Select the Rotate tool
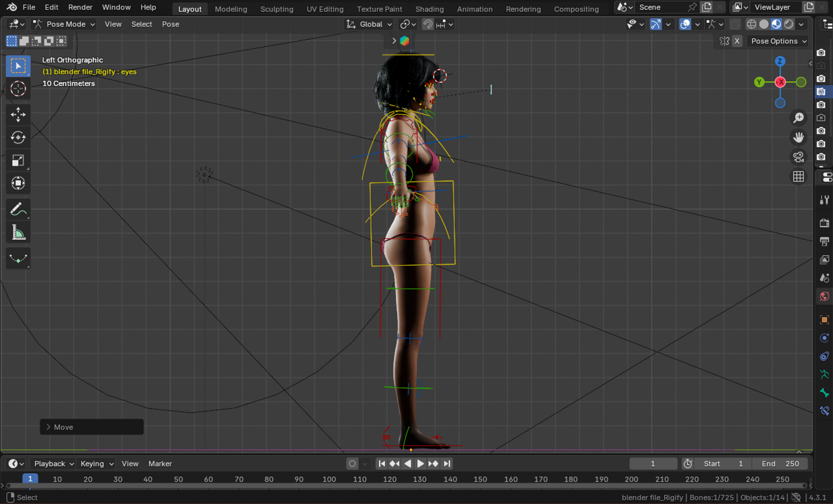 [x=18, y=137]
